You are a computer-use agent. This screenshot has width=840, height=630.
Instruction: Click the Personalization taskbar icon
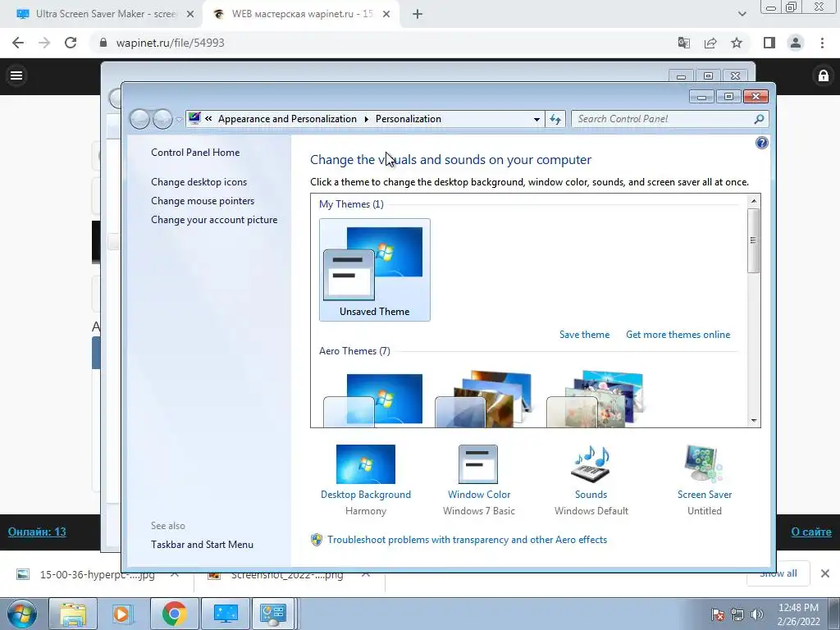pyautogui.click(x=273, y=614)
